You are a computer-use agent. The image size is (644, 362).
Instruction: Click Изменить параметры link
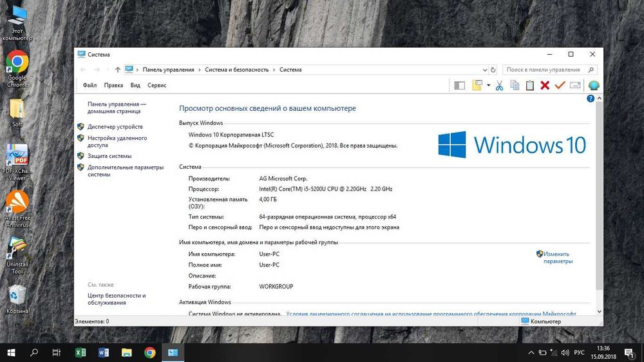(558, 258)
